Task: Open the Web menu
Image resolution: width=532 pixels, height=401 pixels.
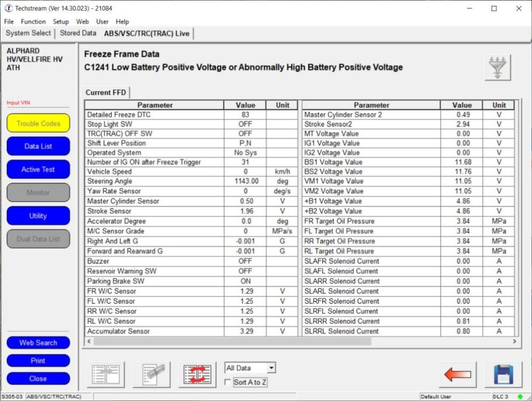Action: click(82, 22)
